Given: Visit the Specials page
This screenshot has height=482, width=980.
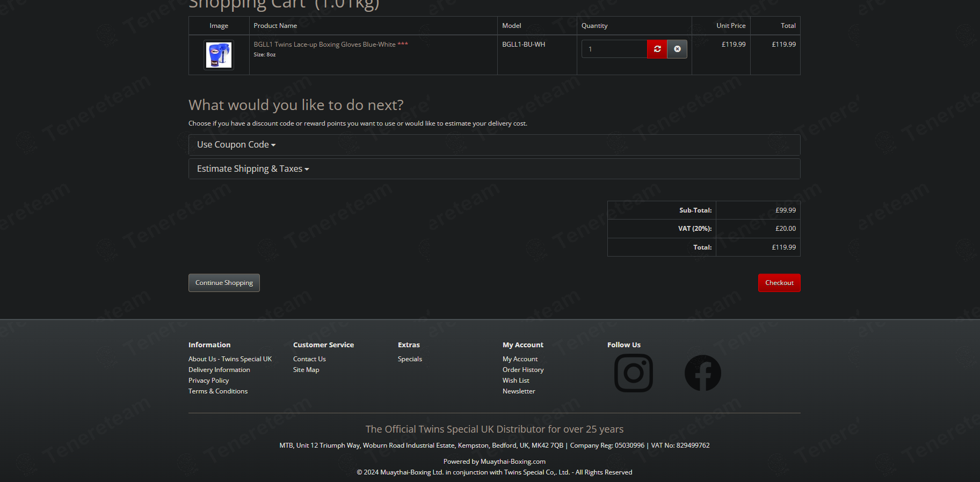Looking at the screenshot, I should pyautogui.click(x=410, y=359).
